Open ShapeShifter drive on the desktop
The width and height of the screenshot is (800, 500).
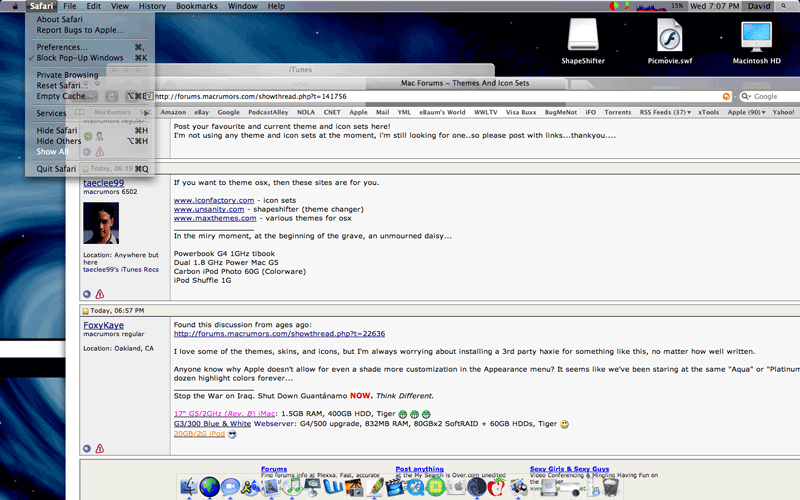[583, 41]
